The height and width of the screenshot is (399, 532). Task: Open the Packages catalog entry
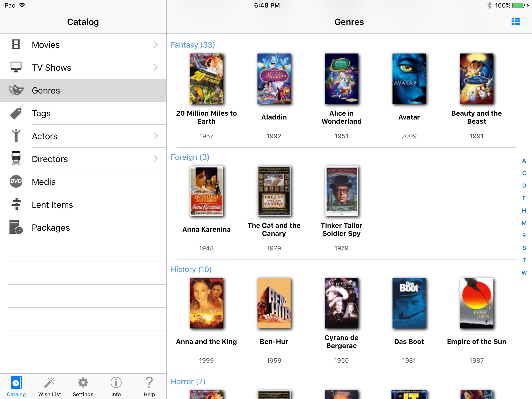click(x=83, y=228)
